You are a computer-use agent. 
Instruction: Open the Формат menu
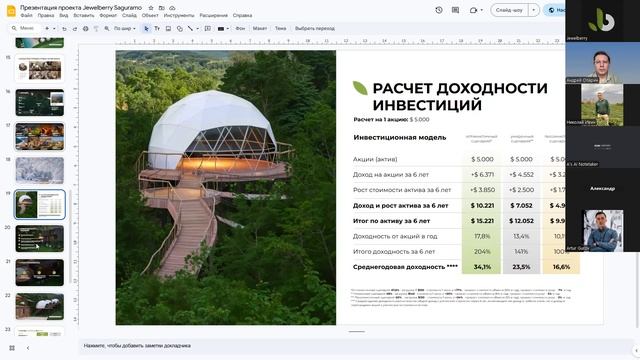pyautogui.click(x=108, y=16)
